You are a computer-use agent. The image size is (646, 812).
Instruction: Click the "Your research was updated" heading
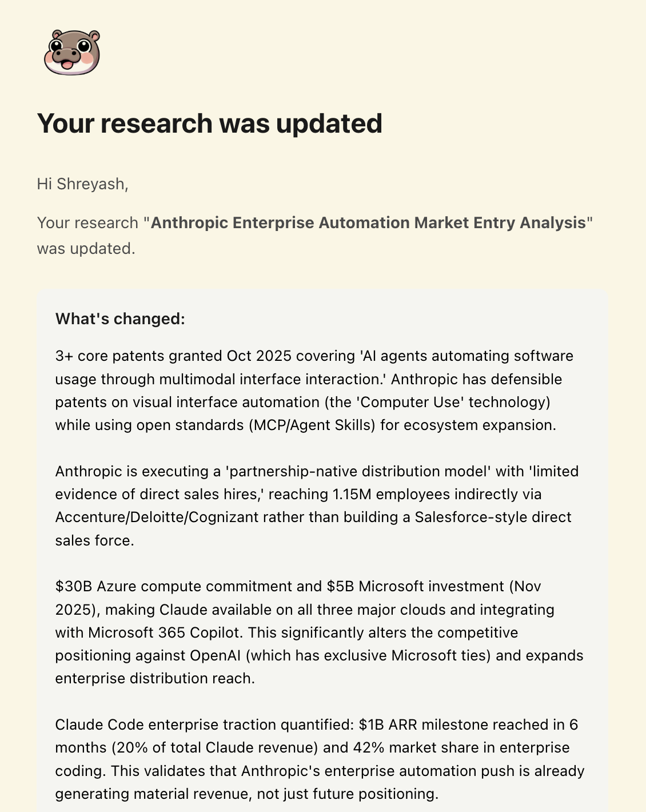pos(209,124)
